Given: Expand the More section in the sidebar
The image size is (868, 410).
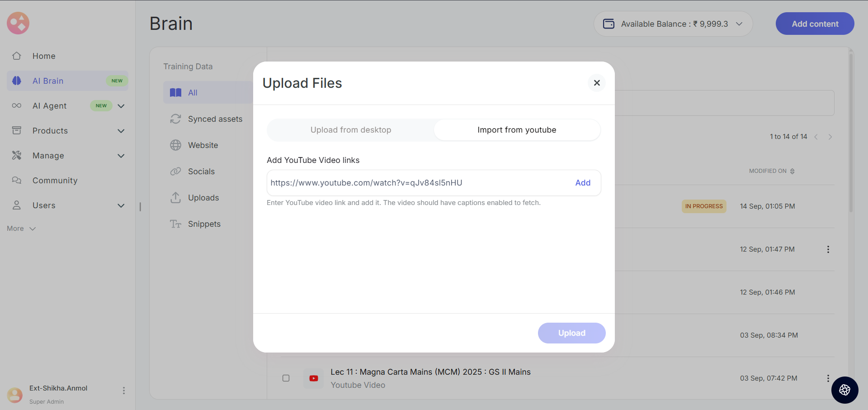Looking at the screenshot, I should click(x=21, y=229).
